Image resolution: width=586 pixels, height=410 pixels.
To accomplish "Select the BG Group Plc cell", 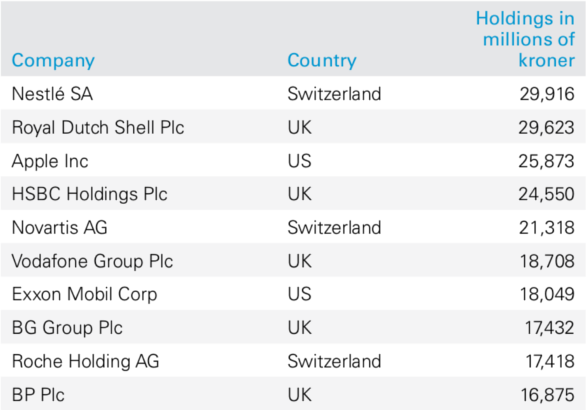I will tap(67, 328).
